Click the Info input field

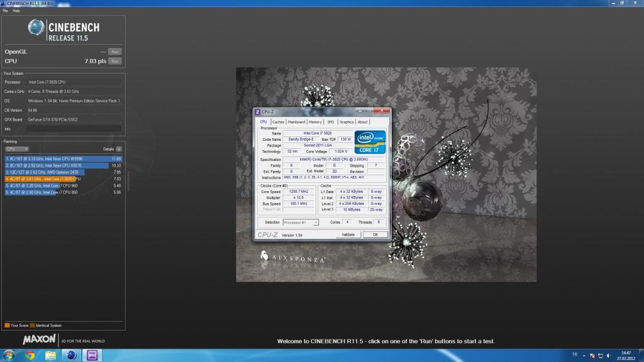click(x=74, y=129)
